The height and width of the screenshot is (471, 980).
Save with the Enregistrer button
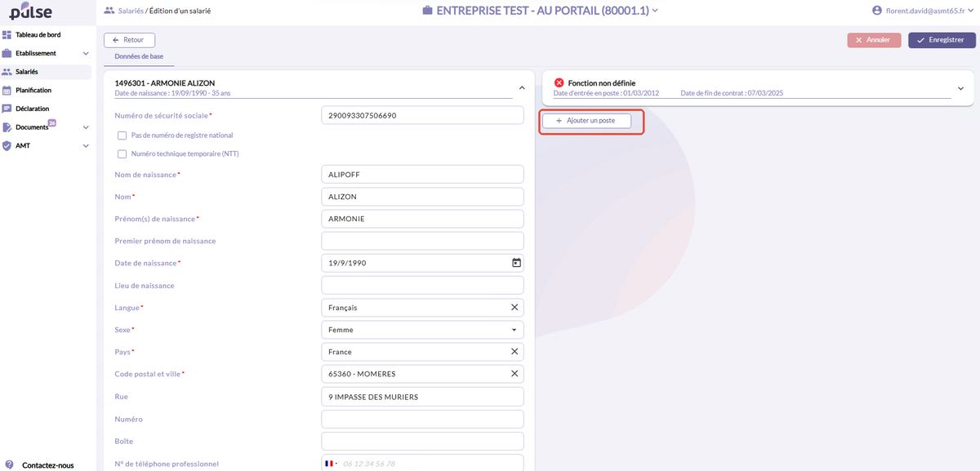[x=942, y=40]
